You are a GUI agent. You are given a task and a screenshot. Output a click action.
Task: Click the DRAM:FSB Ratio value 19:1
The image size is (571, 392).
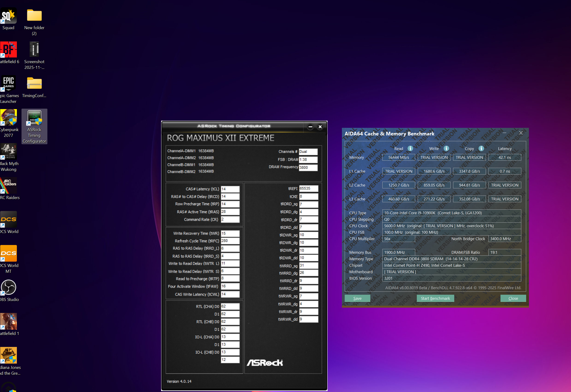[x=505, y=252]
